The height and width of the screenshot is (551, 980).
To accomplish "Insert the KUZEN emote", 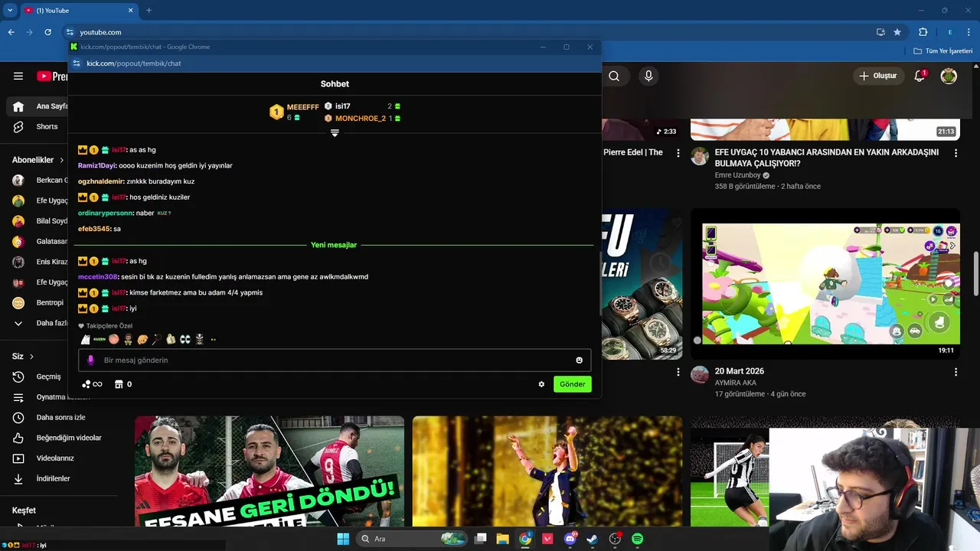I will point(100,339).
